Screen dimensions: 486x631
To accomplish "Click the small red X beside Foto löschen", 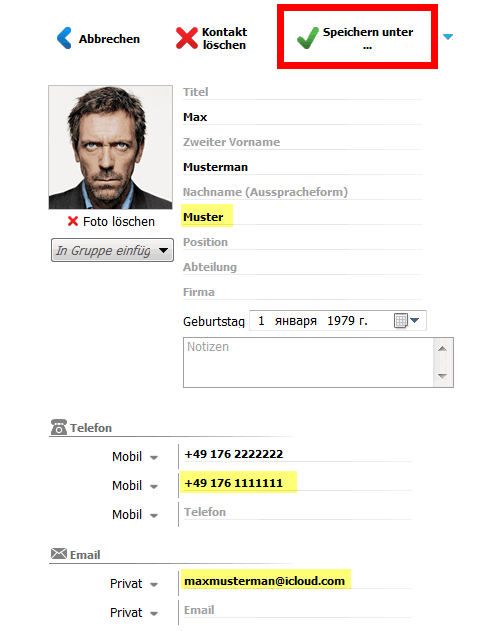I will (x=73, y=221).
